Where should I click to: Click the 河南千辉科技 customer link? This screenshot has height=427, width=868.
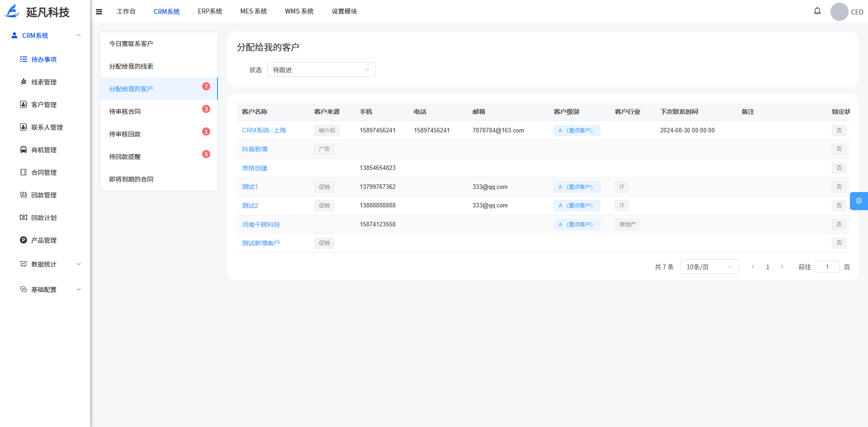261,224
